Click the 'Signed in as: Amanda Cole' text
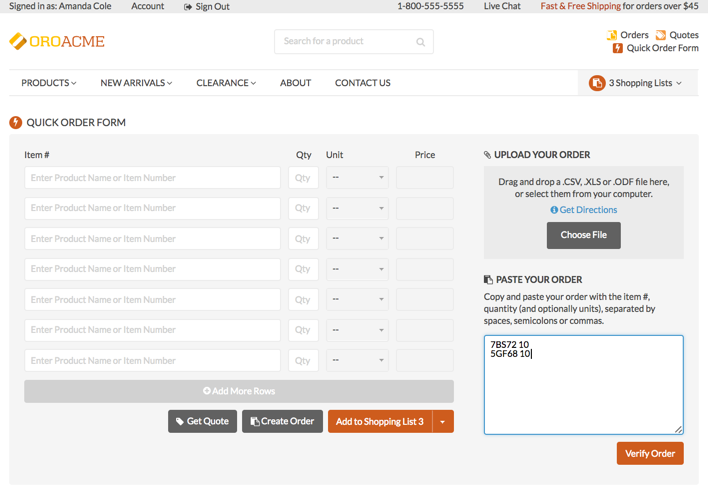708x496 pixels. coord(60,6)
